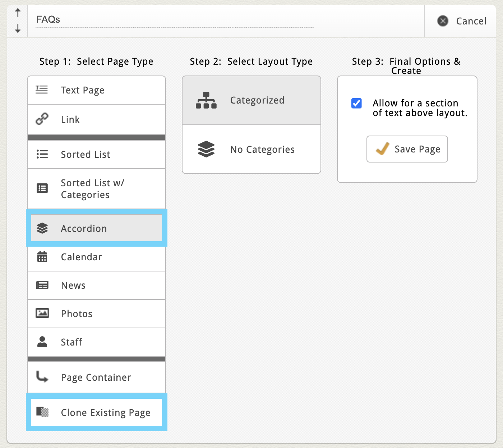Click the News newspaper icon
Viewport: 503px width, 448px height.
42,285
